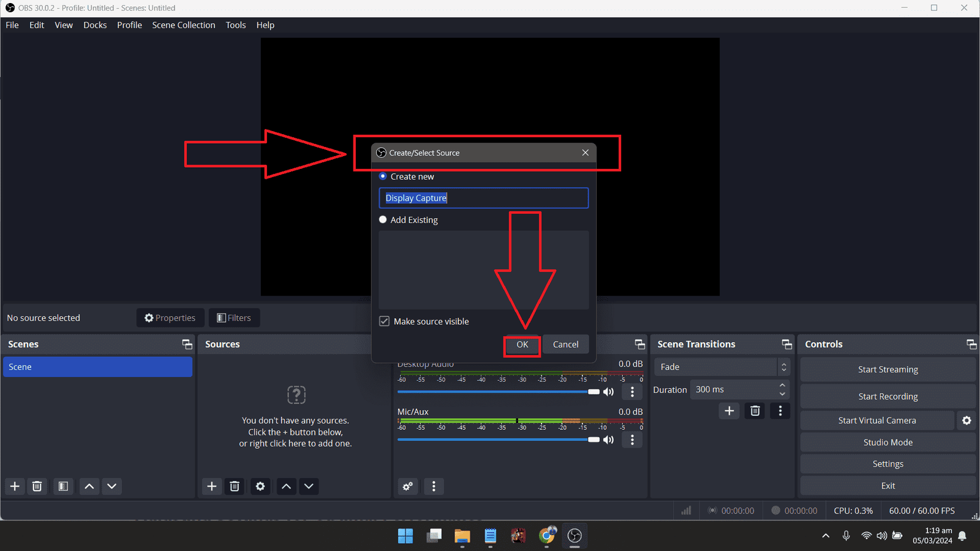The image size is (980, 551).
Task: Select the Create new radio button
Action: pyautogui.click(x=383, y=176)
